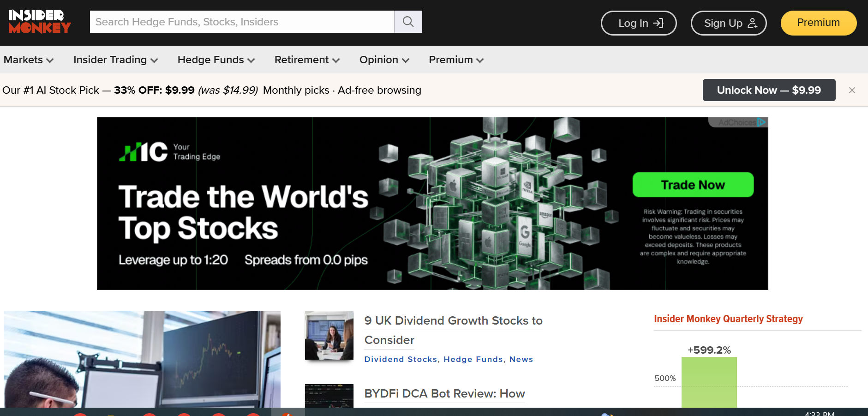Click the search hedge funds field
The width and height of the screenshot is (868, 416).
(242, 22)
